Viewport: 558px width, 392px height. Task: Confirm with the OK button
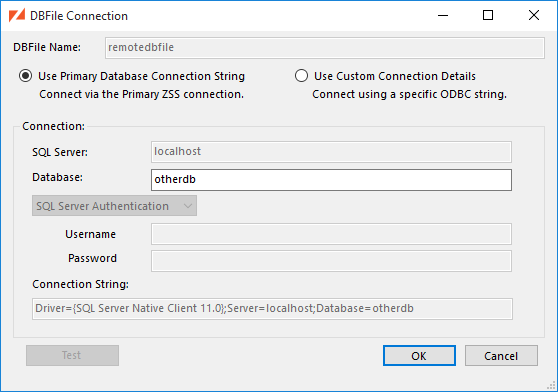pyautogui.click(x=419, y=355)
